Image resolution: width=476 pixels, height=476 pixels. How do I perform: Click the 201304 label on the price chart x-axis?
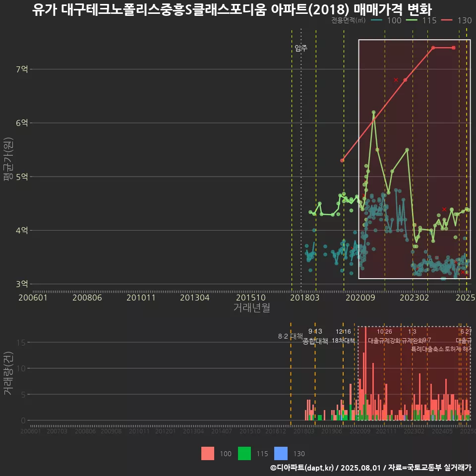pyautogui.click(x=195, y=297)
